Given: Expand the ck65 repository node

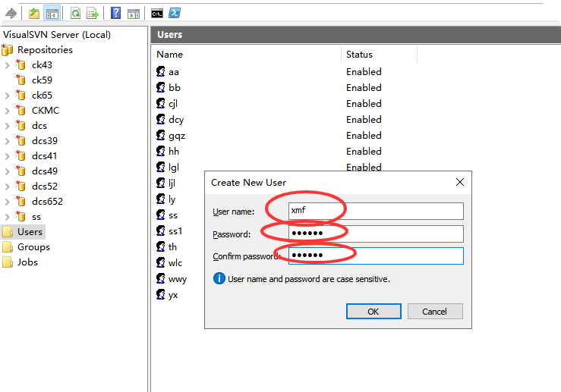Looking at the screenshot, I should pyautogui.click(x=7, y=96).
